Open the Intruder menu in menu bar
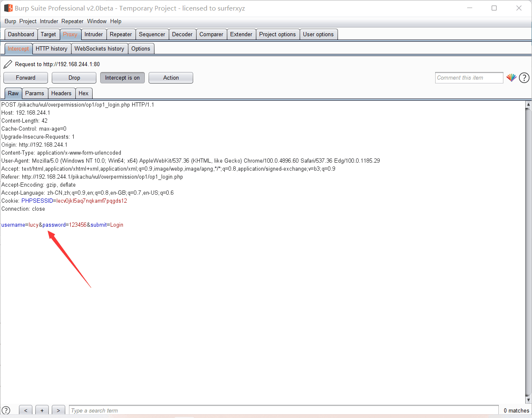 click(49, 21)
